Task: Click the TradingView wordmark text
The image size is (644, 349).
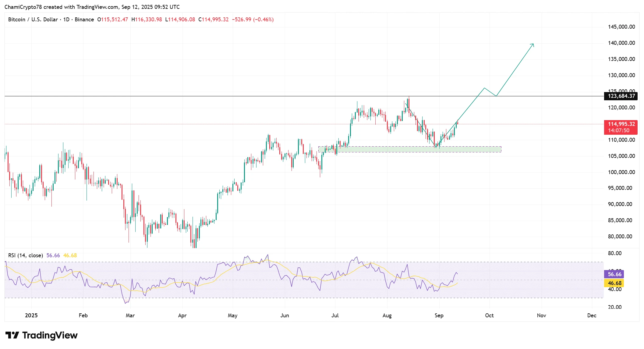Action: (x=50, y=335)
